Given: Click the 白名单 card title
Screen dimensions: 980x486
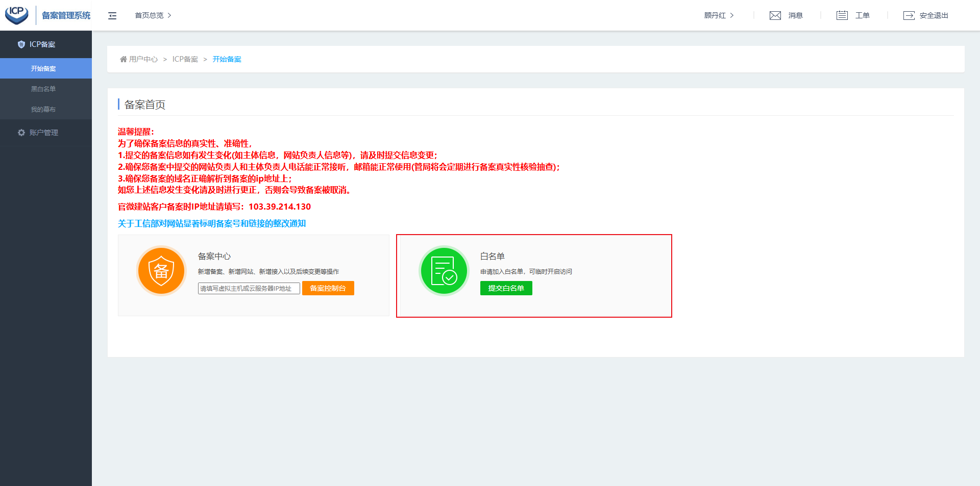Looking at the screenshot, I should click(493, 256).
